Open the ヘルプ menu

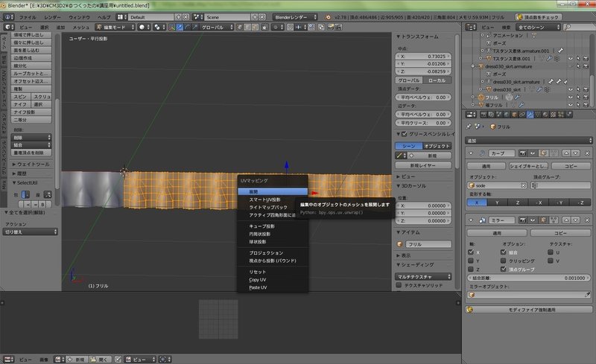[x=104, y=17]
